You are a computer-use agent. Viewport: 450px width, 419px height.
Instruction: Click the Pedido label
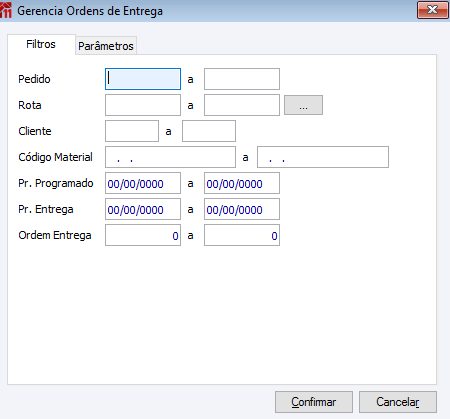click(x=34, y=79)
